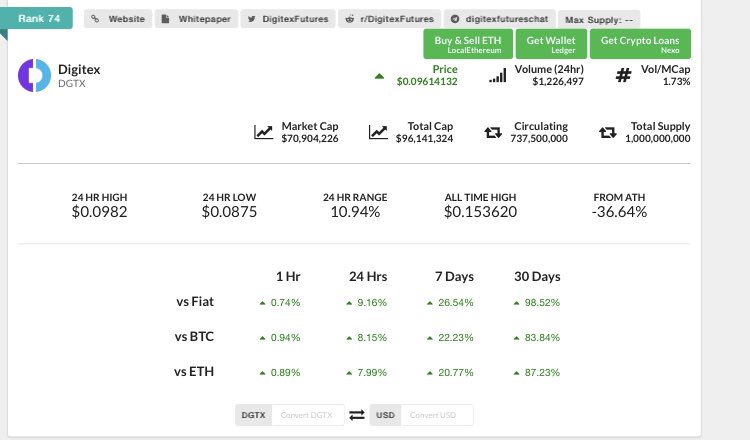This screenshot has width=750, height=440.
Task: Click the Total Cap chart icon
Action: pyautogui.click(x=378, y=132)
